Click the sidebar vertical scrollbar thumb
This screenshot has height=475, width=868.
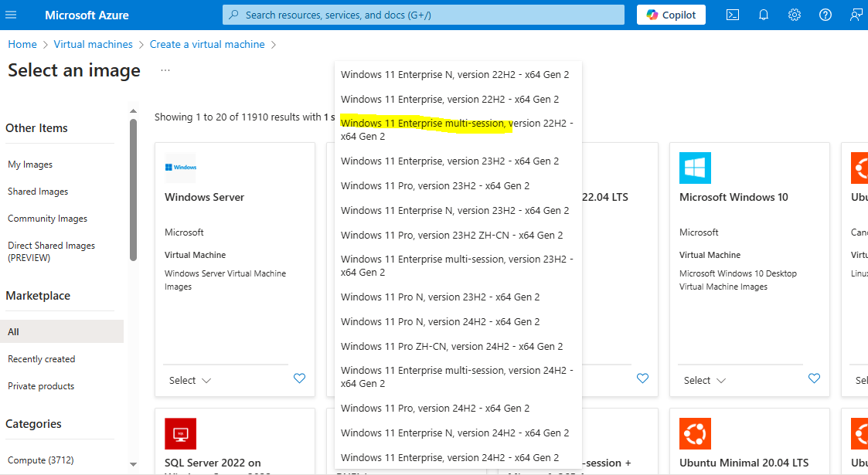click(x=133, y=190)
